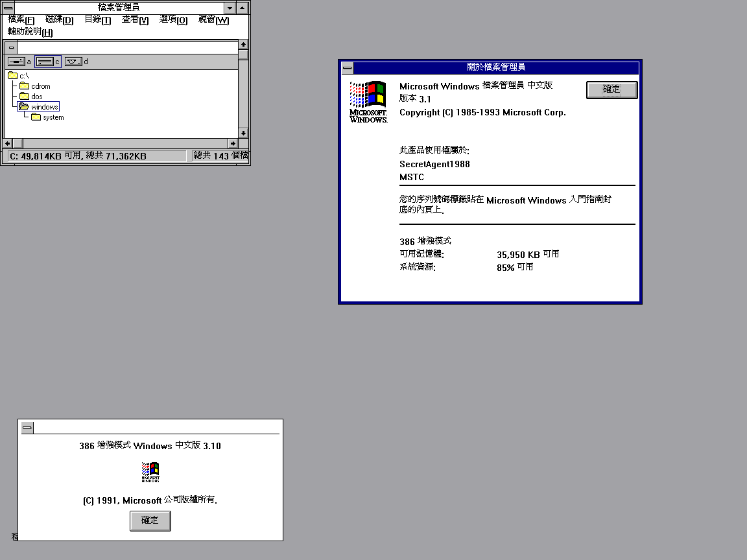Click the small Windows logo in 386 mode dialog

click(150, 472)
